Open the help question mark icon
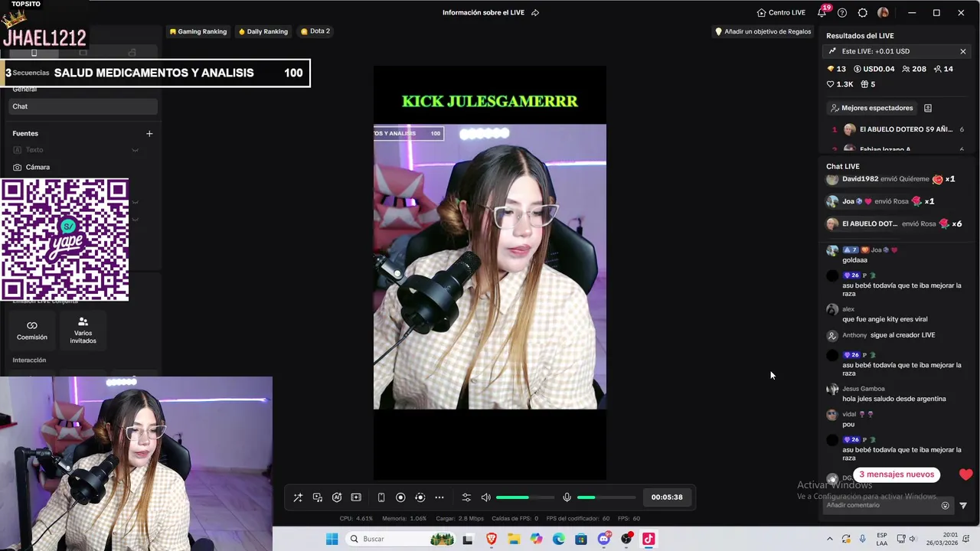Image resolution: width=980 pixels, height=551 pixels. point(842,12)
